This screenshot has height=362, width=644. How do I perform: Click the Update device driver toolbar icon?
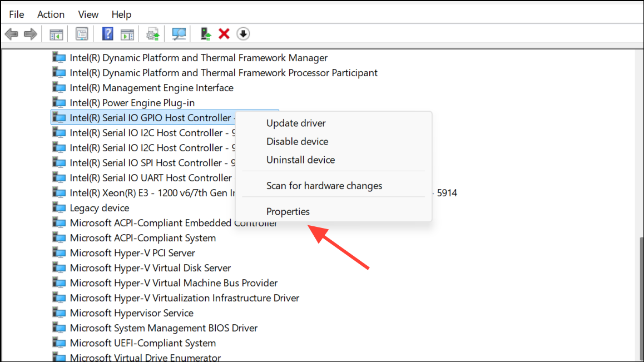click(153, 34)
